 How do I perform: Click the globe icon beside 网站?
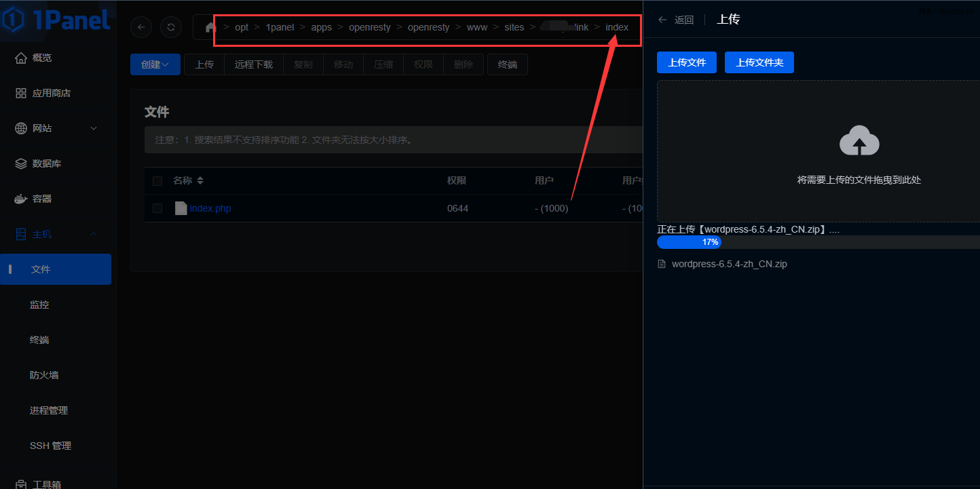[x=21, y=128]
